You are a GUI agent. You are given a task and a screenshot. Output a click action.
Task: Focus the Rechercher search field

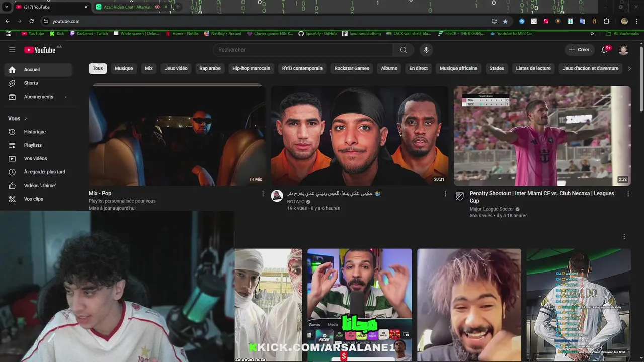pyautogui.click(x=303, y=50)
